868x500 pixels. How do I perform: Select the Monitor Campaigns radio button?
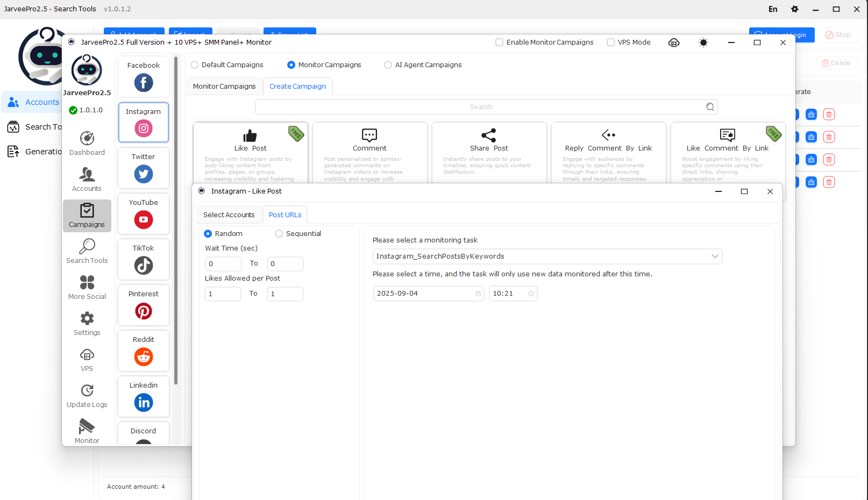click(291, 65)
